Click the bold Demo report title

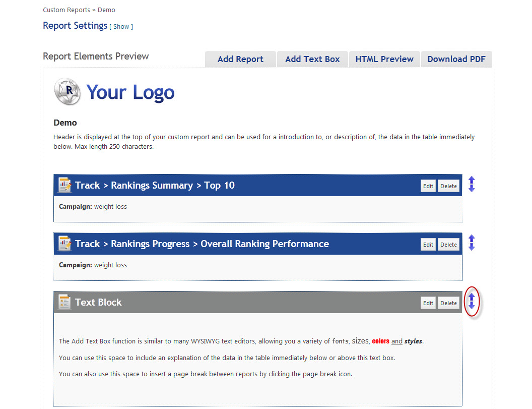click(65, 123)
